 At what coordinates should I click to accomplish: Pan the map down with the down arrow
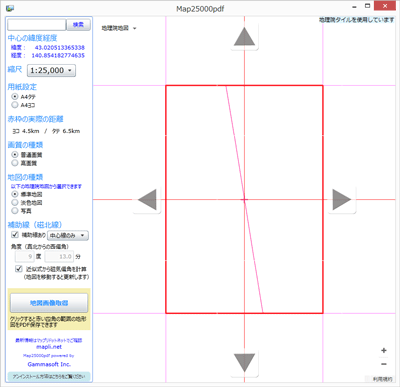[244, 363]
